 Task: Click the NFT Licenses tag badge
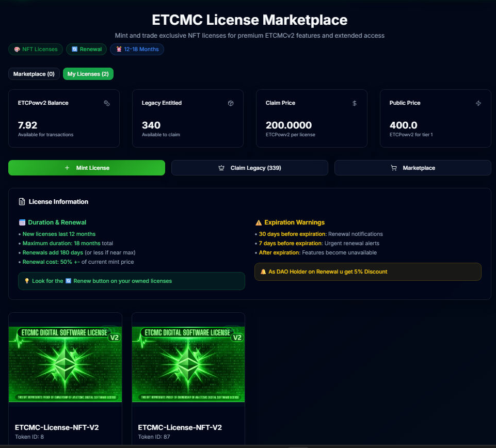pos(36,50)
